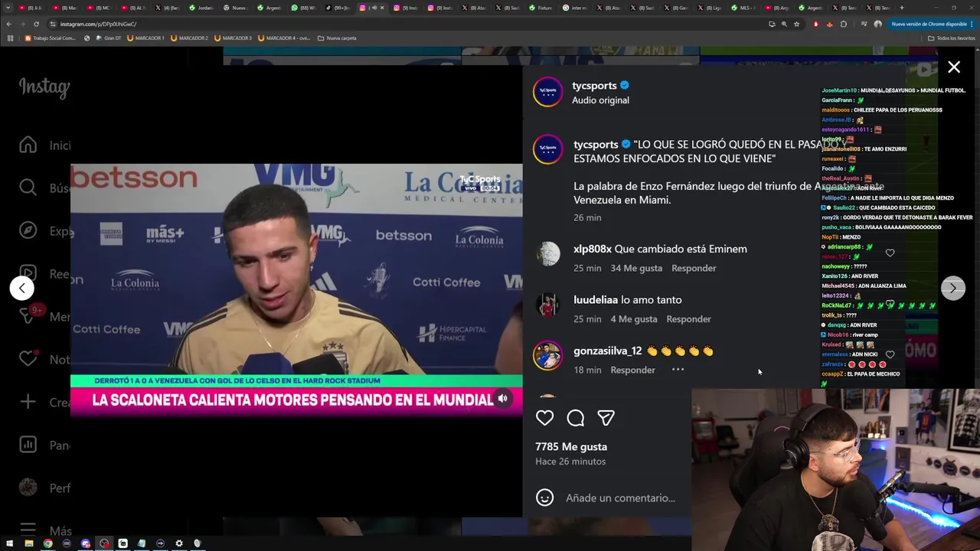
Task: View the 4 likes on luudeliaa's comment
Action: click(634, 319)
